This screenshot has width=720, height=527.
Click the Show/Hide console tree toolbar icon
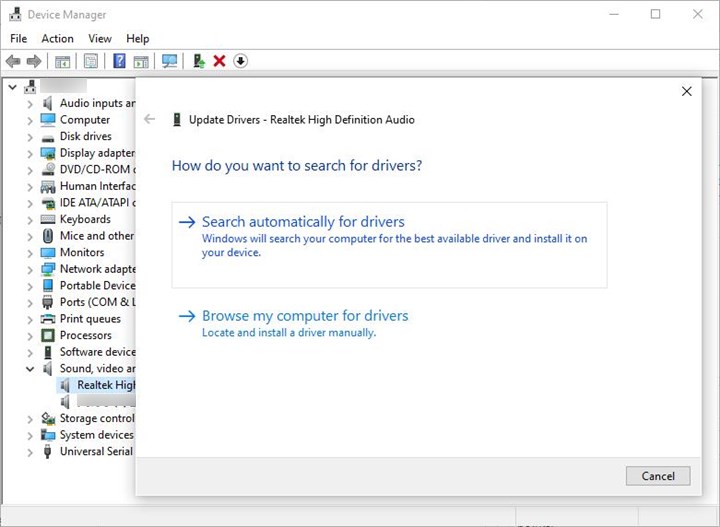point(63,61)
